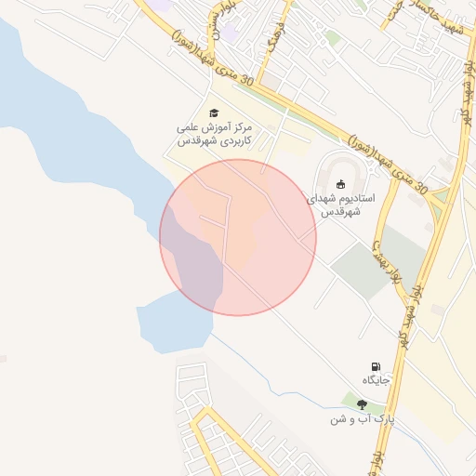476x476 pixels.
Task: Click the park tree icon
Action: (362, 404)
